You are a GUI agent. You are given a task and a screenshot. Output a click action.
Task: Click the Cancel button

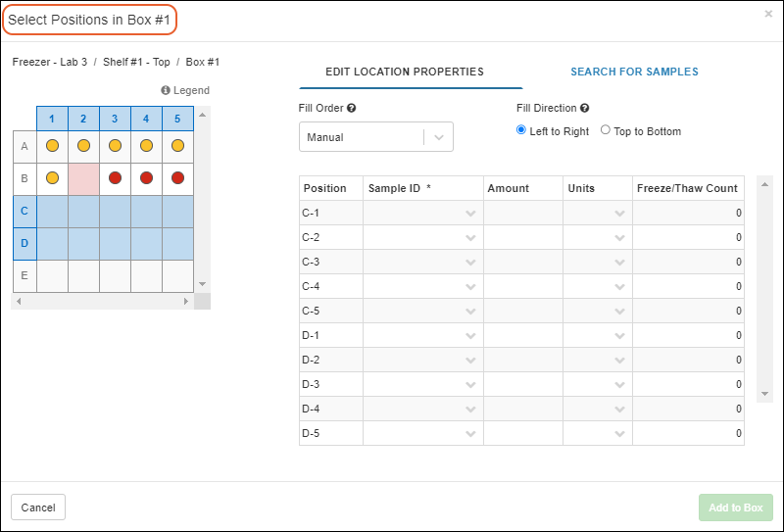click(x=38, y=508)
